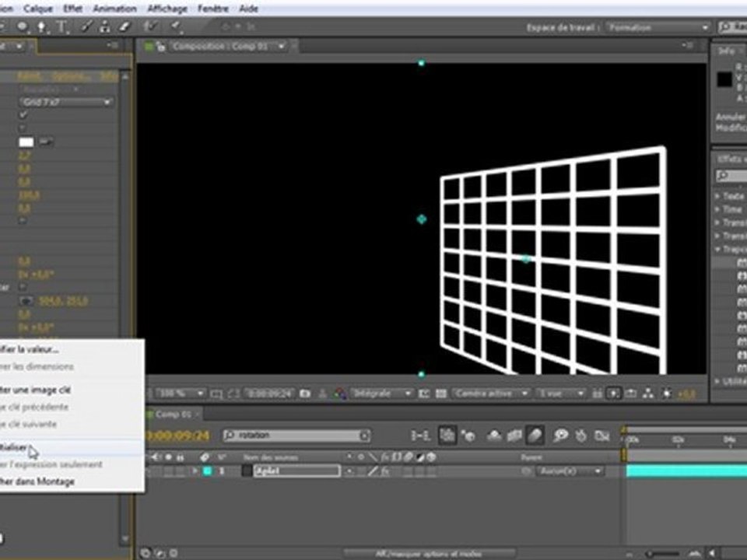Click the motion blur enable icon in timeline
Screen dimensions: 747x560
tap(535, 435)
